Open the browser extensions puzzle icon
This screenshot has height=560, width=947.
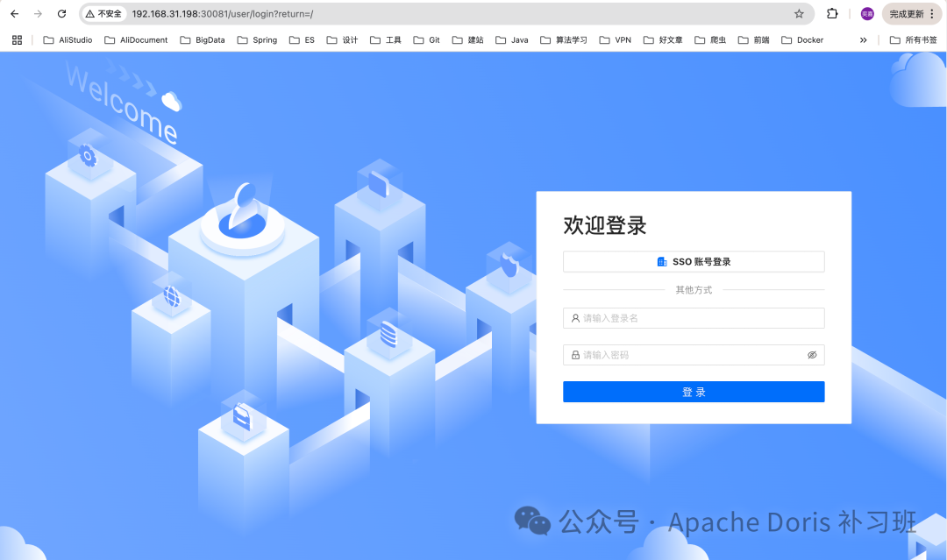[831, 13]
